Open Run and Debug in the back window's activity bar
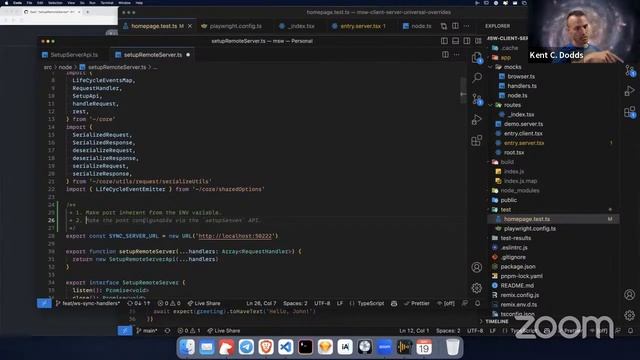The height and width of the screenshot is (360, 640). coord(630,91)
